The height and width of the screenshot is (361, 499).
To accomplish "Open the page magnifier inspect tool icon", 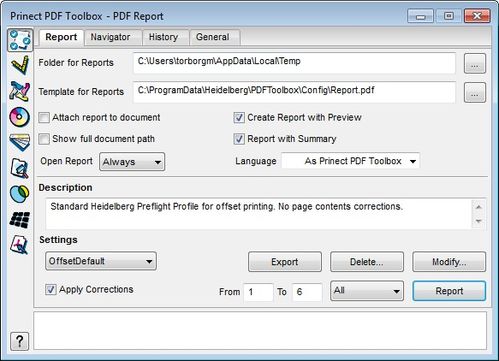I will coord(20,168).
